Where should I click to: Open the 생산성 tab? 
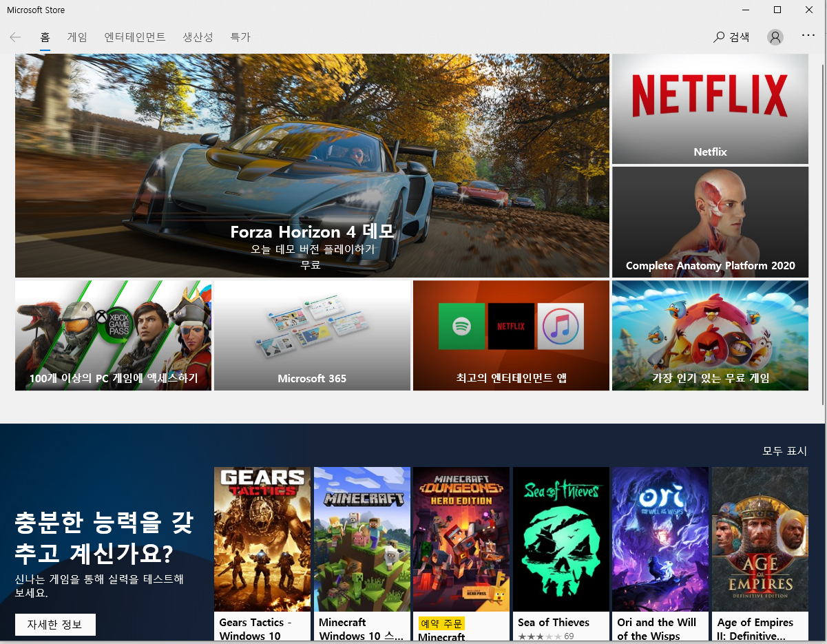tap(198, 37)
